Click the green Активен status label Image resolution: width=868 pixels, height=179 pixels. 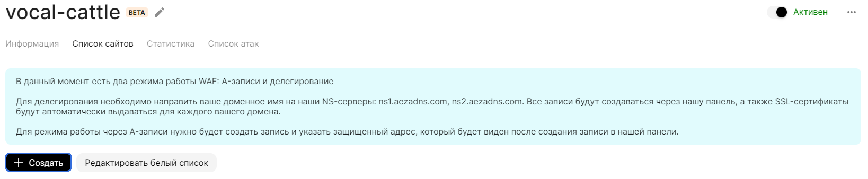click(810, 12)
